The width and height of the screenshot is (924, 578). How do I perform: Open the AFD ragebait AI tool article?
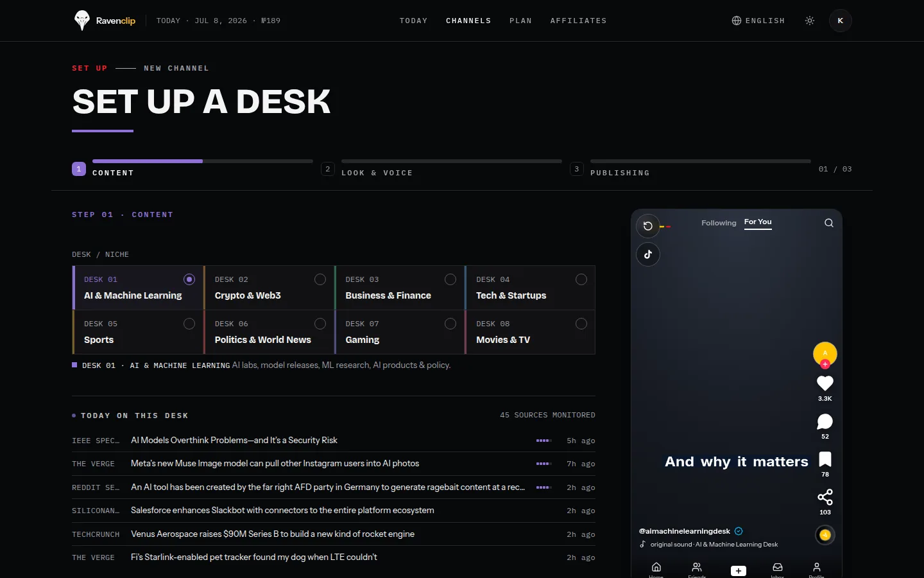click(334, 487)
